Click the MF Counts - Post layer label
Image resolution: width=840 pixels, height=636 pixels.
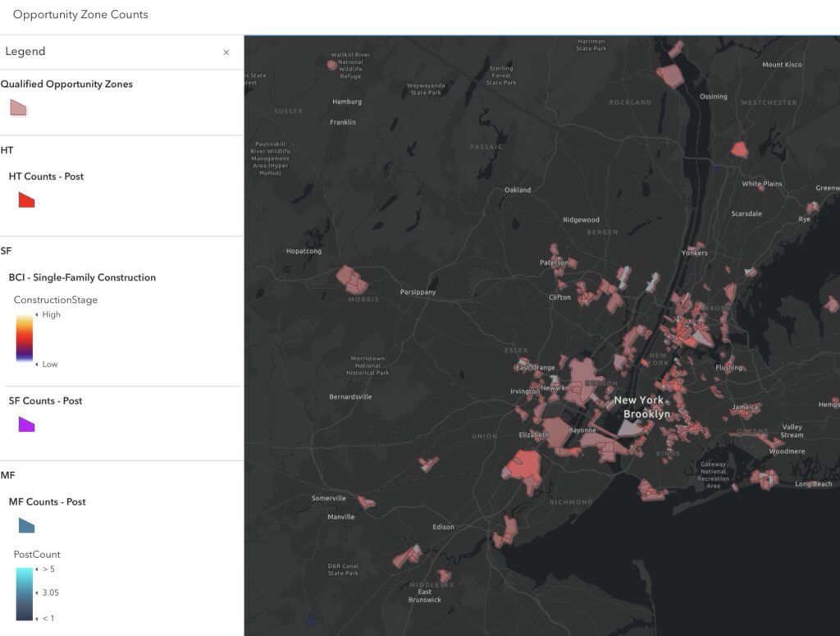pyautogui.click(x=47, y=502)
